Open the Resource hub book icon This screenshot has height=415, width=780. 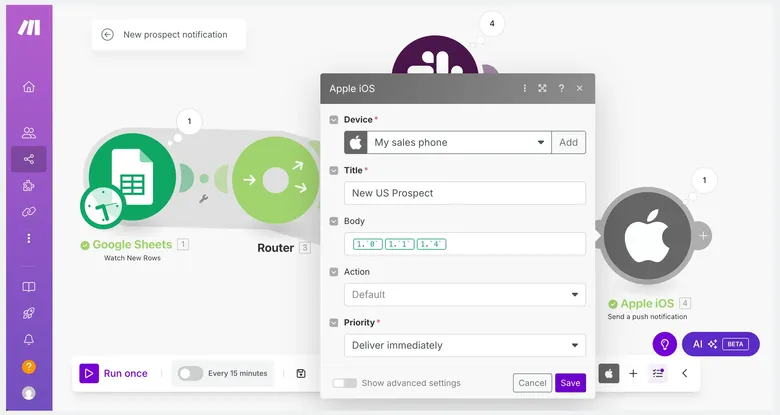(29, 287)
